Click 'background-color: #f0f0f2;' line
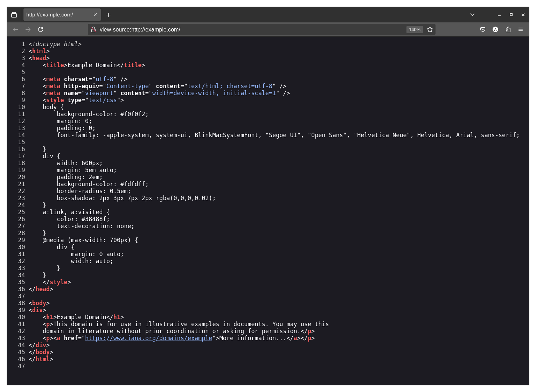This screenshot has height=392, width=536. pos(103,114)
